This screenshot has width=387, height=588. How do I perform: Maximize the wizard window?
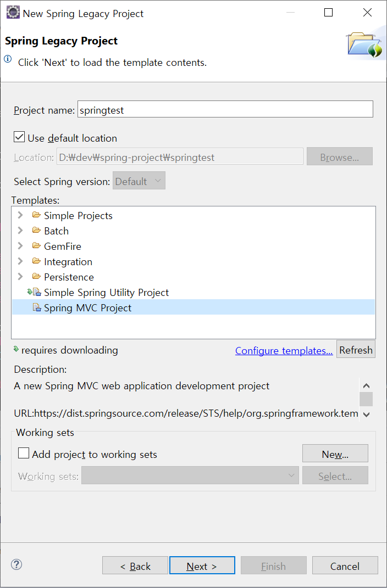click(328, 13)
